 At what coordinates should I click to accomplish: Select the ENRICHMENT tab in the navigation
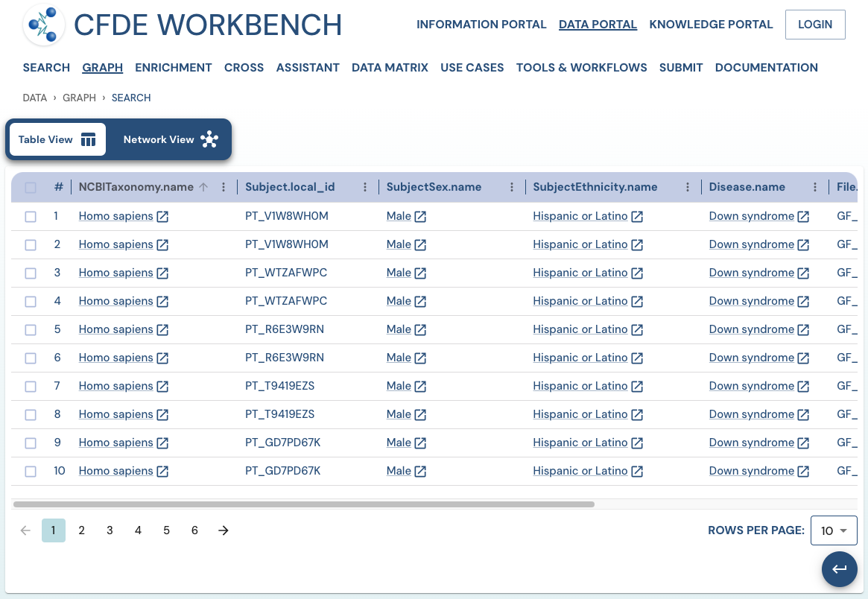click(x=173, y=67)
